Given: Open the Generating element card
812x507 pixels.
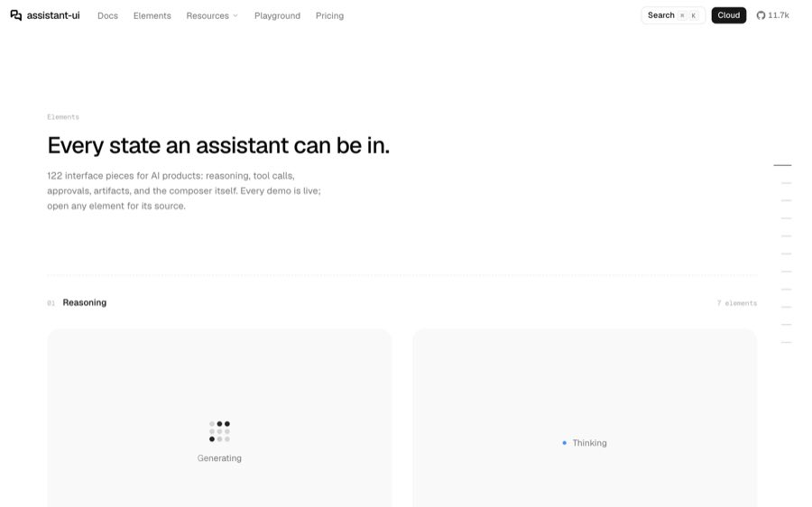Looking at the screenshot, I should coord(219,418).
